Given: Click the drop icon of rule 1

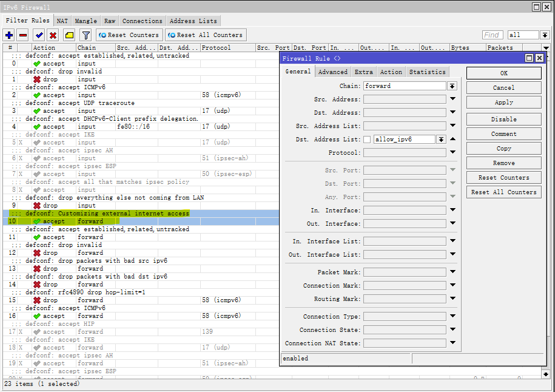Looking at the screenshot, I should pyautogui.click(x=37, y=79).
